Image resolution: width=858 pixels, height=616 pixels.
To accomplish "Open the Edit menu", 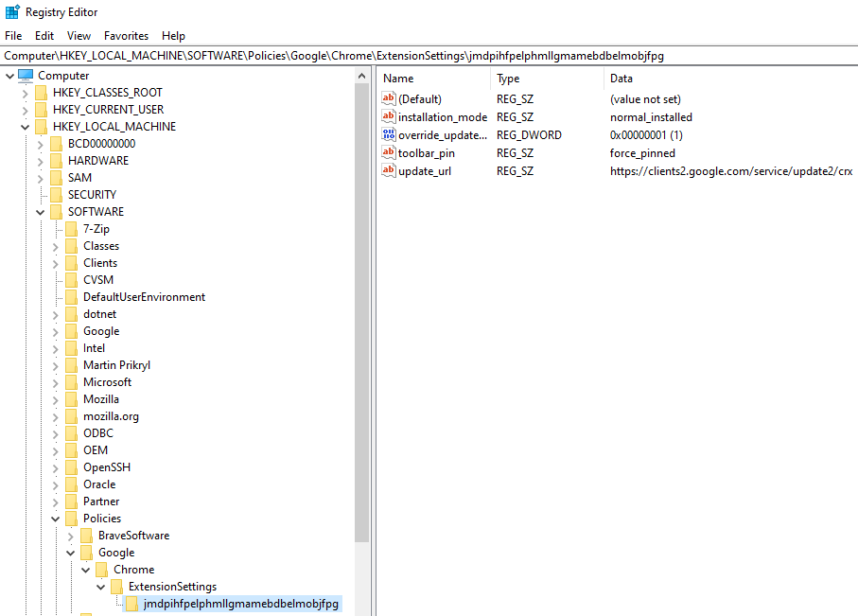I will tap(44, 36).
